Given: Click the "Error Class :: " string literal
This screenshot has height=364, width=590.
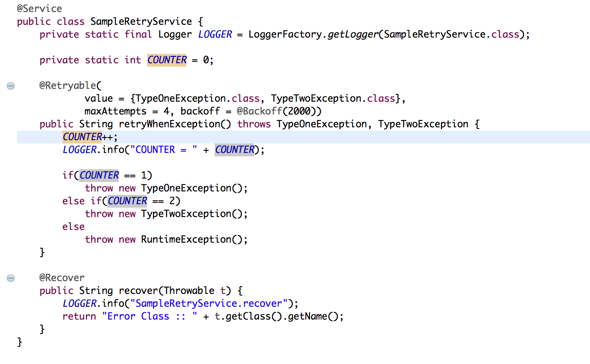Looking at the screenshot, I should click(150, 316).
